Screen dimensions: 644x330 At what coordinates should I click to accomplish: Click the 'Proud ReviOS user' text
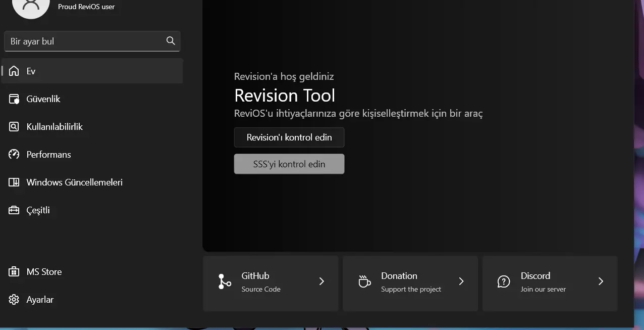pyautogui.click(x=86, y=7)
